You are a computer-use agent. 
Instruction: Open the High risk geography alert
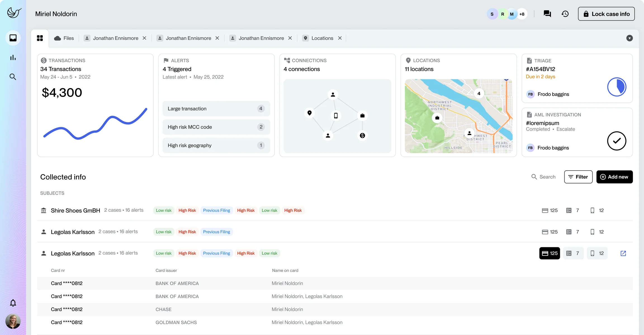216,145
